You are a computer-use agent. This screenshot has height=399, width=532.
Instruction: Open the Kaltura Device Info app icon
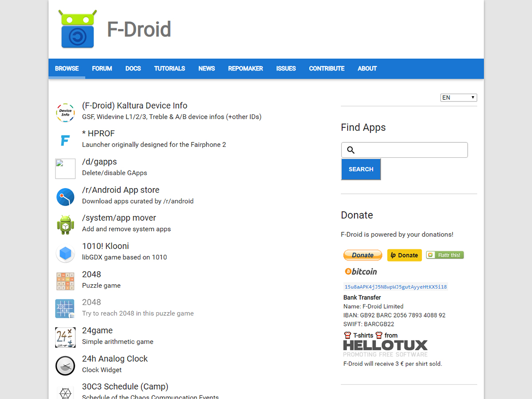[x=65, y=113]
